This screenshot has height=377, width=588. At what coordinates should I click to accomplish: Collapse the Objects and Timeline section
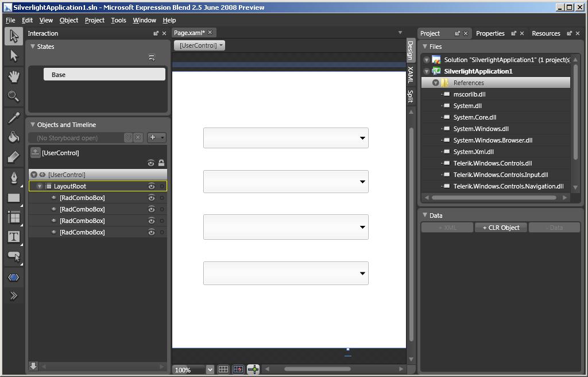point(33,124)
